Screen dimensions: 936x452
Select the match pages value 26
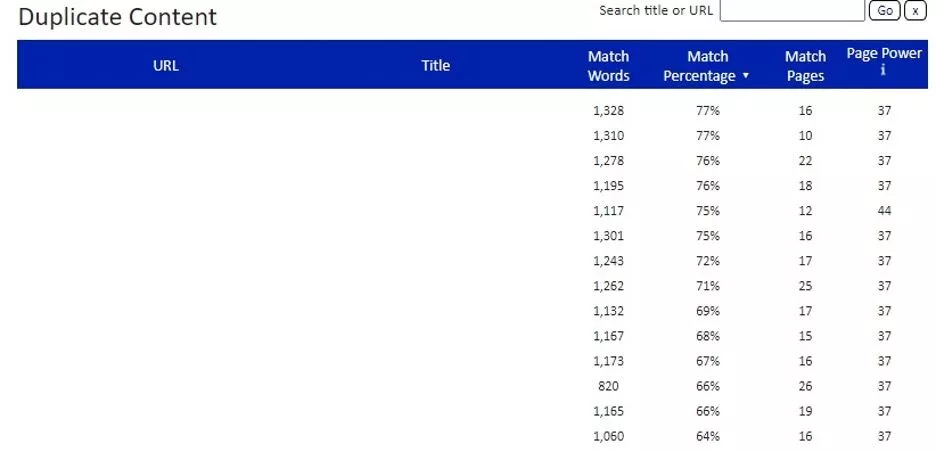tap(805, 386)
